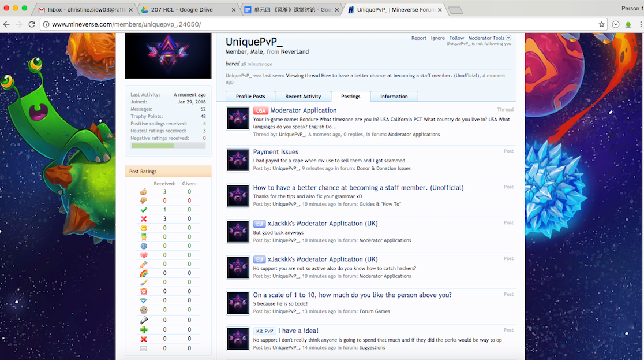Open the Payment Issues post

pos(276,152)
